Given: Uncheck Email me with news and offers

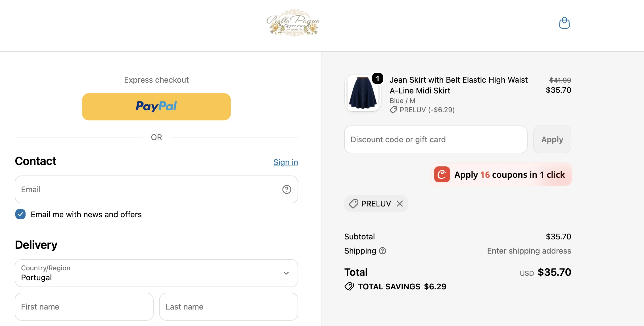Looking at the screenshot, I should click(20, 214).
